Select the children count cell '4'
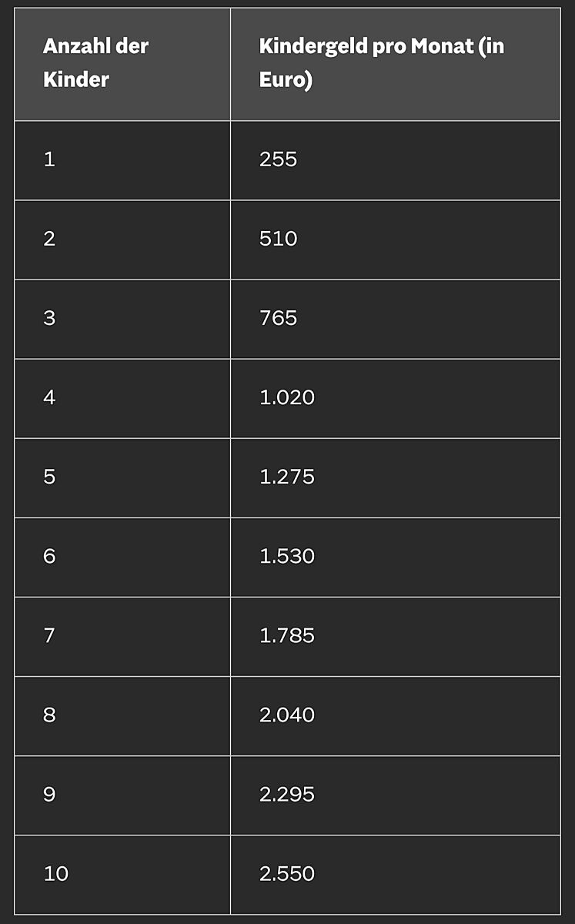Screen dimensions: 575x924 (x=49, y=397)
